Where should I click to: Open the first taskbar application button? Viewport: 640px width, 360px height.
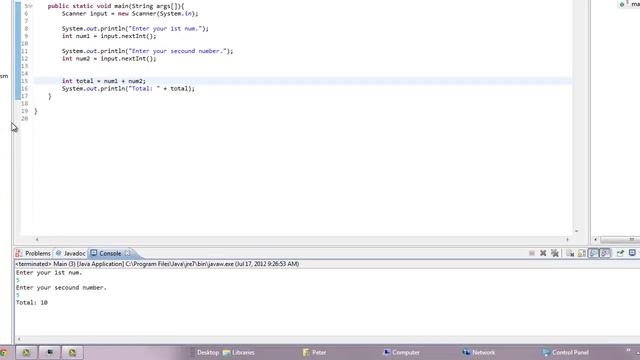[26, 352]
